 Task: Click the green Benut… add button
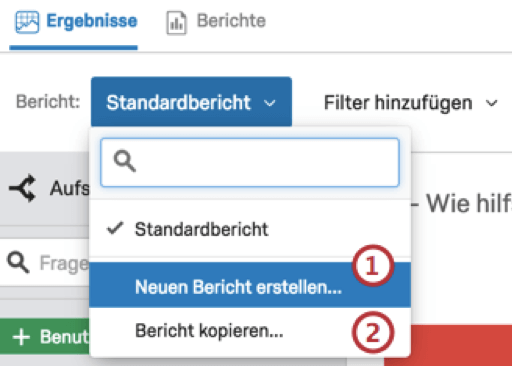pyautogui.click(x=45, y=337)
